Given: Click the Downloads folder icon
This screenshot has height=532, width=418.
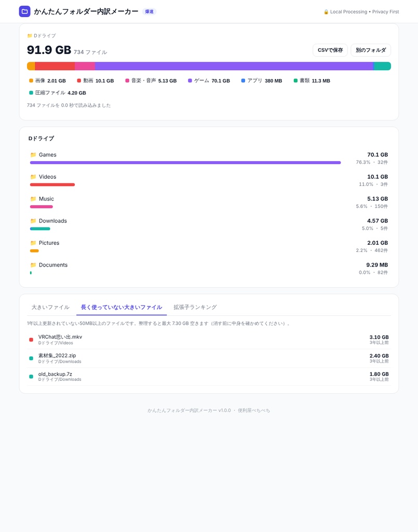Looking at the screenshot, I should pyautogui.click(x=33, y=221).
